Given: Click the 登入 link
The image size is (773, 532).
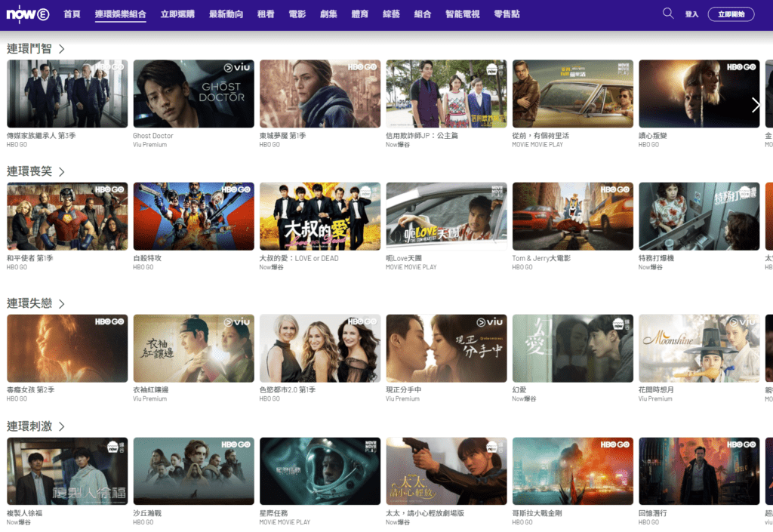Looking at the screenshot, I should (692, 13).
